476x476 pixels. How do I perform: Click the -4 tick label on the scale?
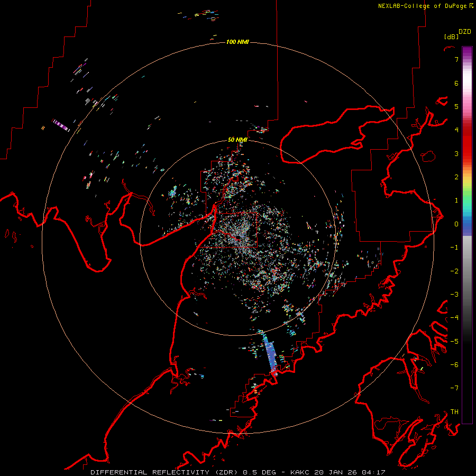[x=454, y=318]
